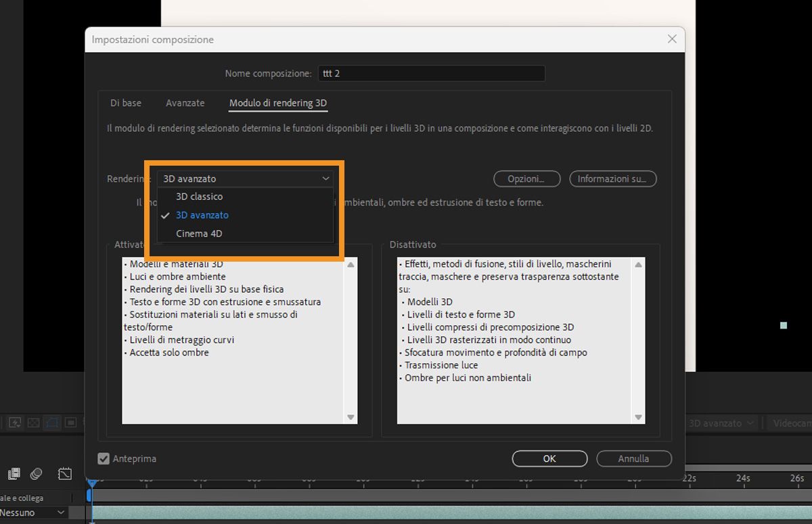Open the Avanzate tab
The width and height of the screenshot is (812, 524).
tap(185, 103)
